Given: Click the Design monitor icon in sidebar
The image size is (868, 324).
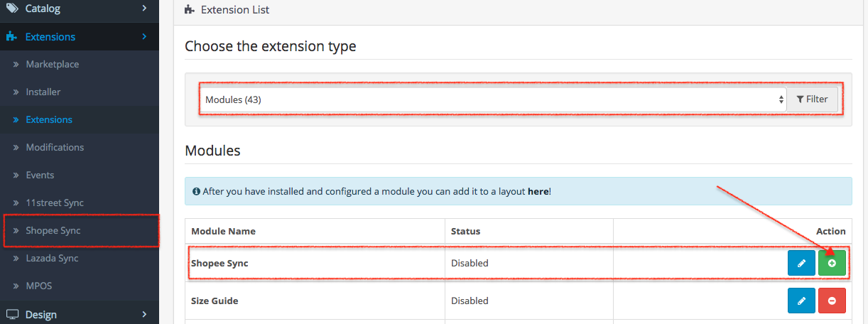Looking at the screenshot, I should (x=12, y=314).
